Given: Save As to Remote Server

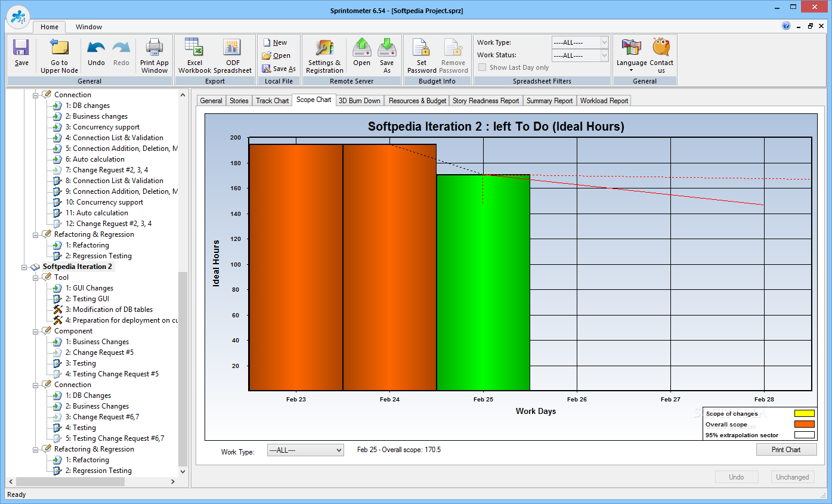Looking at the screenshot, I should tap(386, 56).
